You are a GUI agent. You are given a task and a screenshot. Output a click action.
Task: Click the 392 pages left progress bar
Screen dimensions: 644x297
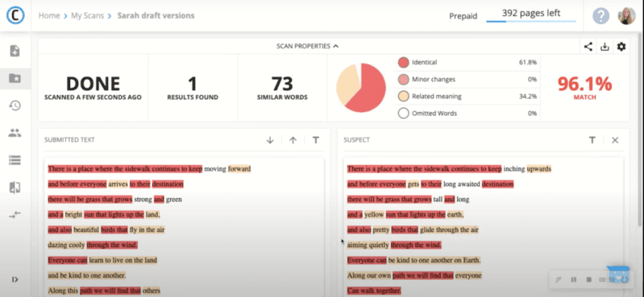(530, 21)
